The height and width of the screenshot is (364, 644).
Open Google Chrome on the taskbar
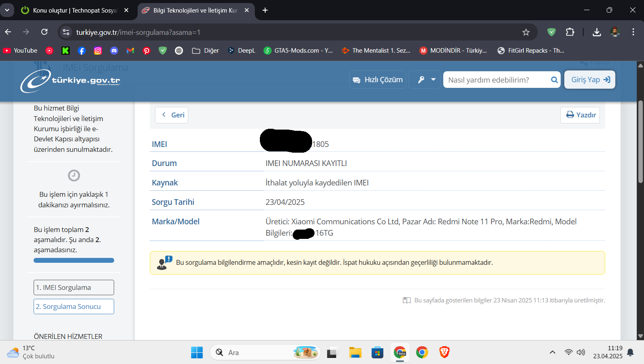tap(422, 353)
